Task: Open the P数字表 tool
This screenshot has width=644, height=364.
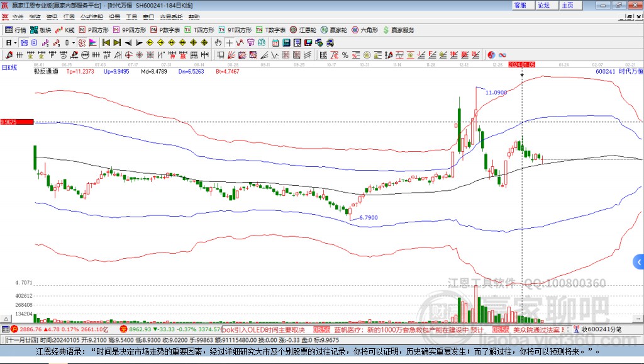Action: coord(165,30)
